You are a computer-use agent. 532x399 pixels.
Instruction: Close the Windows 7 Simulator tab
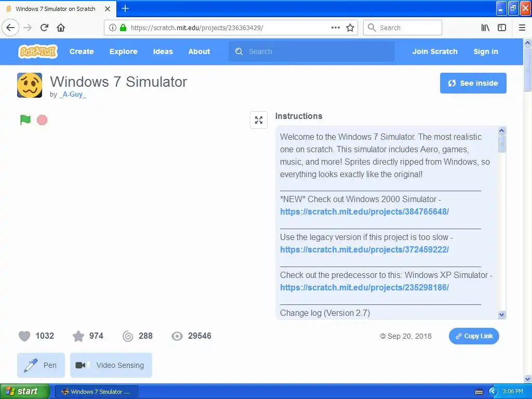coord(108,9)
